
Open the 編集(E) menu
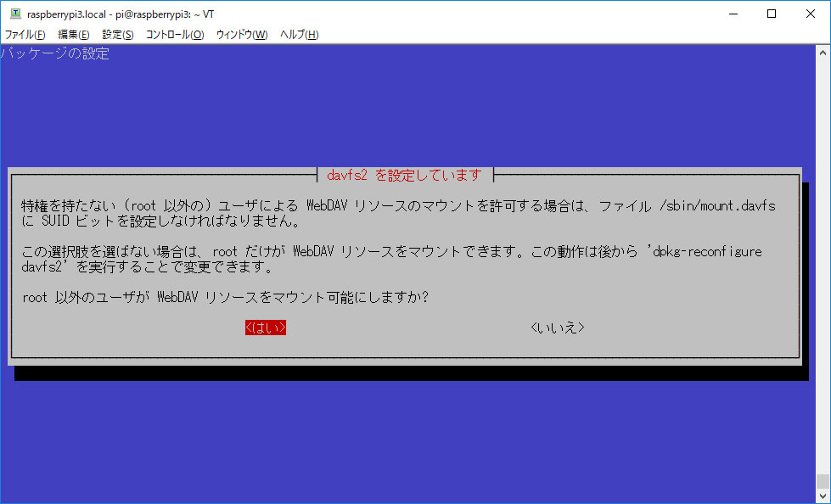(x=74, y=35)
